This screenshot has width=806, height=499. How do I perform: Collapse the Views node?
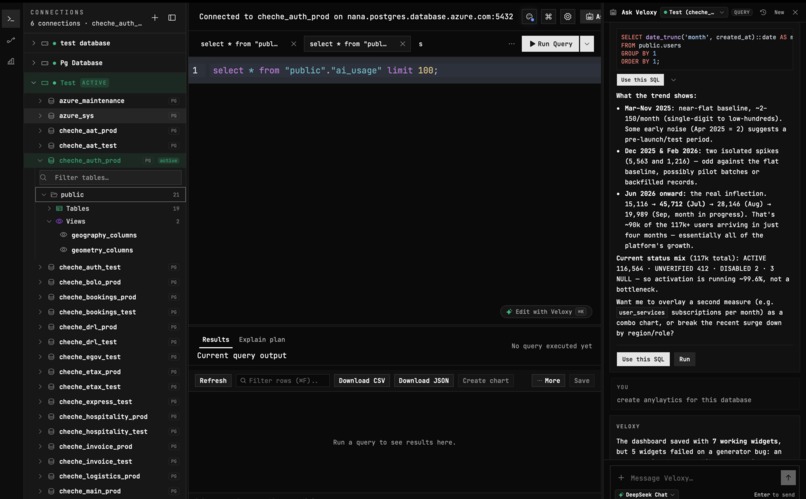[49, 221]
